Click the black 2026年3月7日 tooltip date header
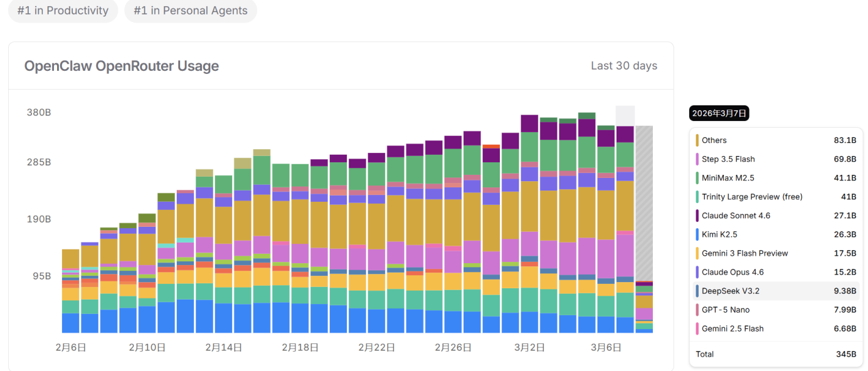This screenshot has width=868, height=371. coord(719,113)
